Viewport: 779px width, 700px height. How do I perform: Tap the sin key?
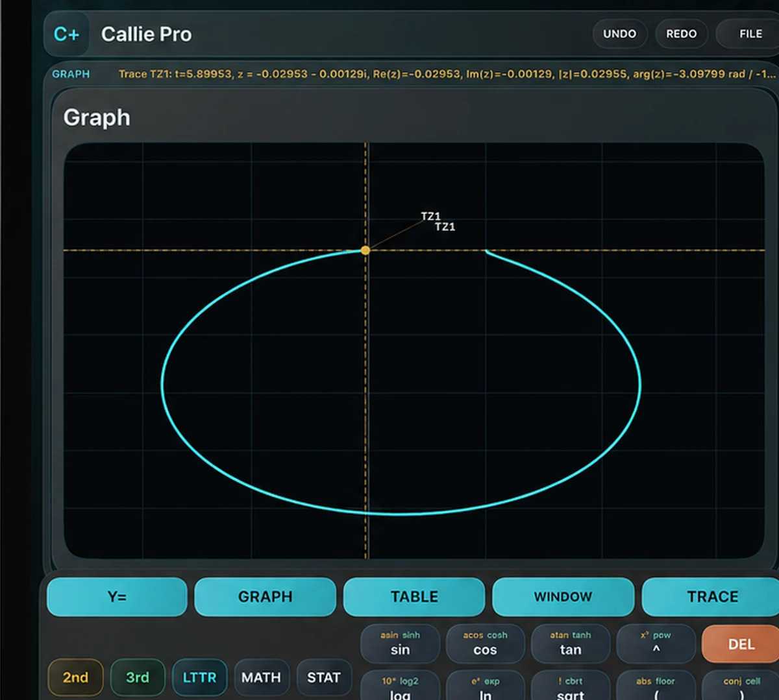click(x=400, y=644)
